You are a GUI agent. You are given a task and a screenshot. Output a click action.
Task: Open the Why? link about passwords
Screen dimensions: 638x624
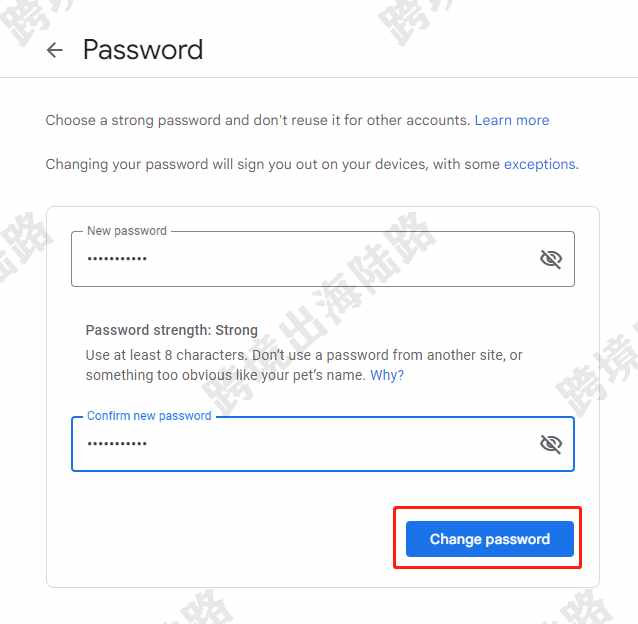point(387,375)
